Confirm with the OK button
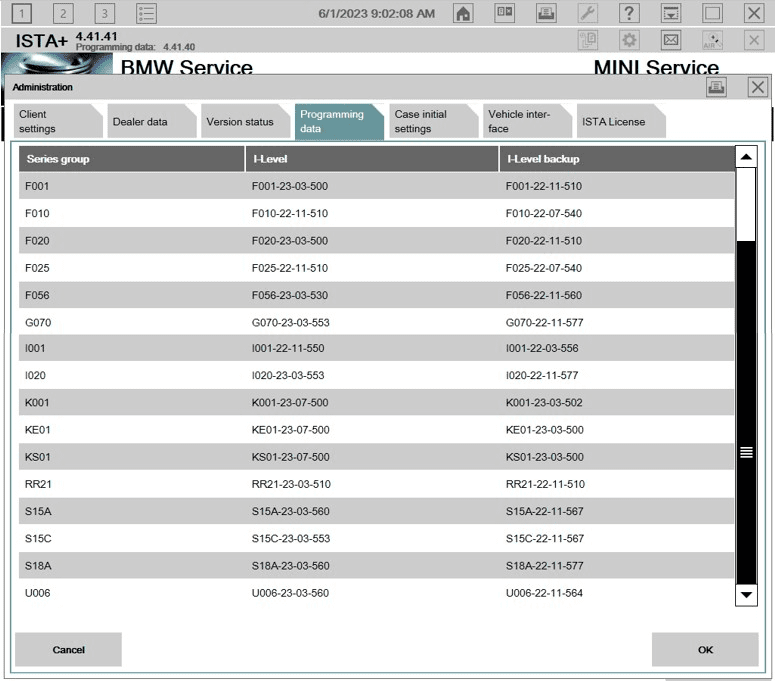Screen dimensions: 775x681 point(705,649)
